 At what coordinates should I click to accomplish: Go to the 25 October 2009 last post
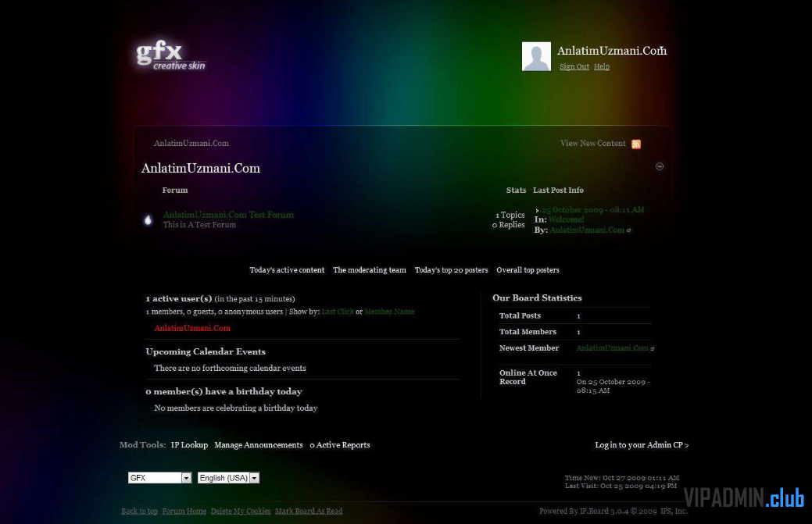click(593, 209)
